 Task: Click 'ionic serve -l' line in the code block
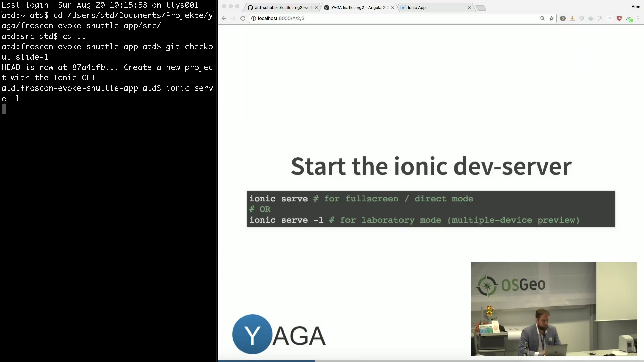click(x=286, y=220)
